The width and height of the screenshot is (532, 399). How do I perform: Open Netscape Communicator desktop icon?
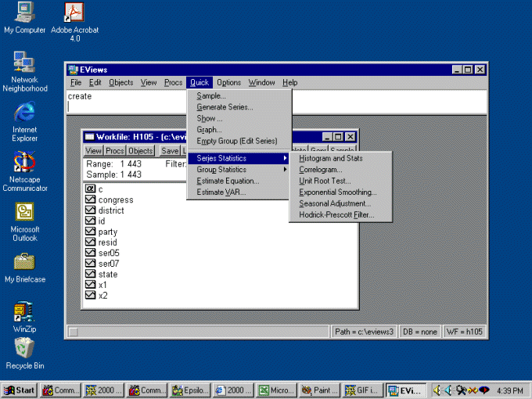tap(24, 164)
